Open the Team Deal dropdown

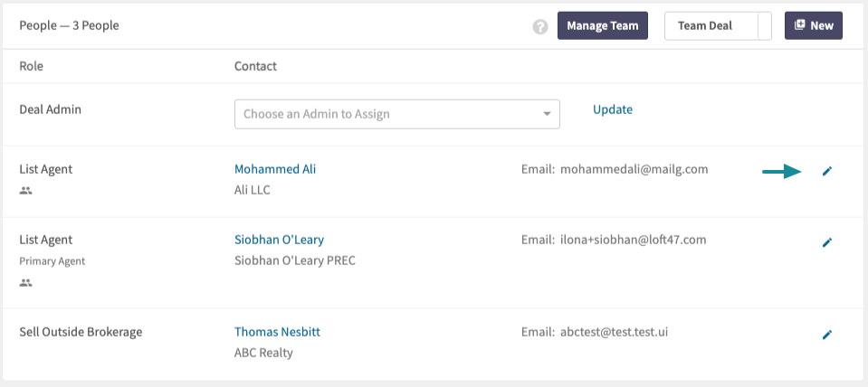click(x=718, y=25)
